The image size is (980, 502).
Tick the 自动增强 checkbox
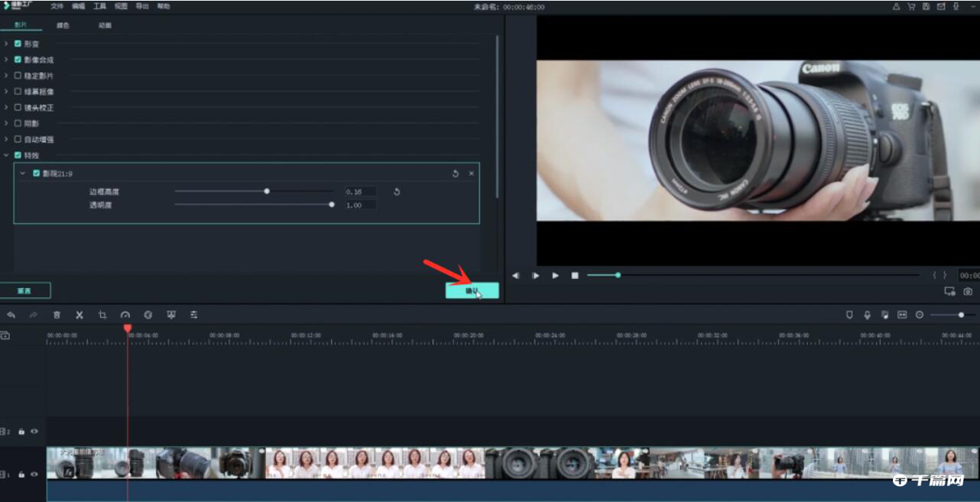18,140
